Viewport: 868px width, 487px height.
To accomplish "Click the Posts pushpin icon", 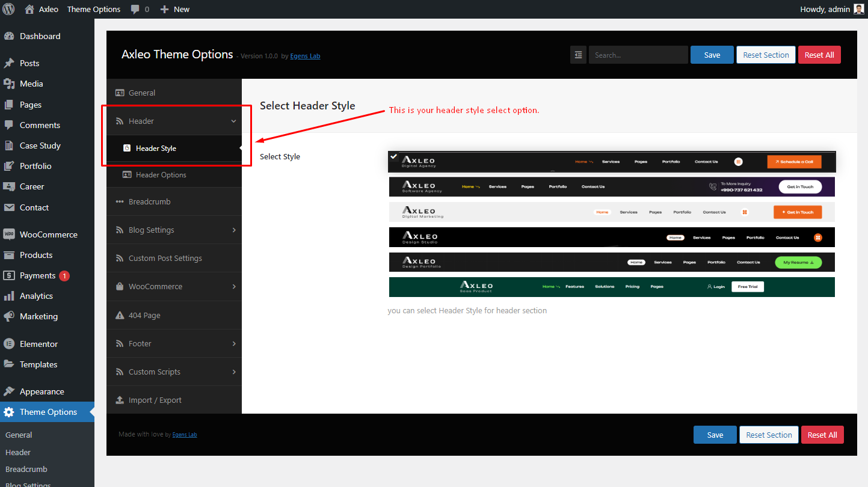I will [x=9, y=63].
